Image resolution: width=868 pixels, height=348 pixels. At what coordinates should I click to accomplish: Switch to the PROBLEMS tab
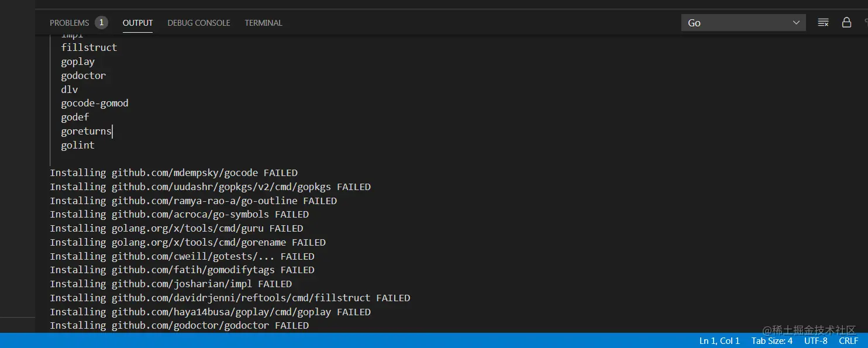69,23
